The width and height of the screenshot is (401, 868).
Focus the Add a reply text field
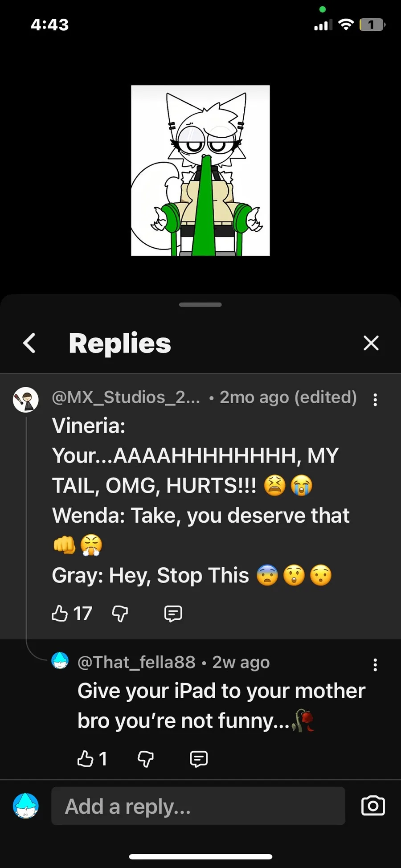click(198, 806)
